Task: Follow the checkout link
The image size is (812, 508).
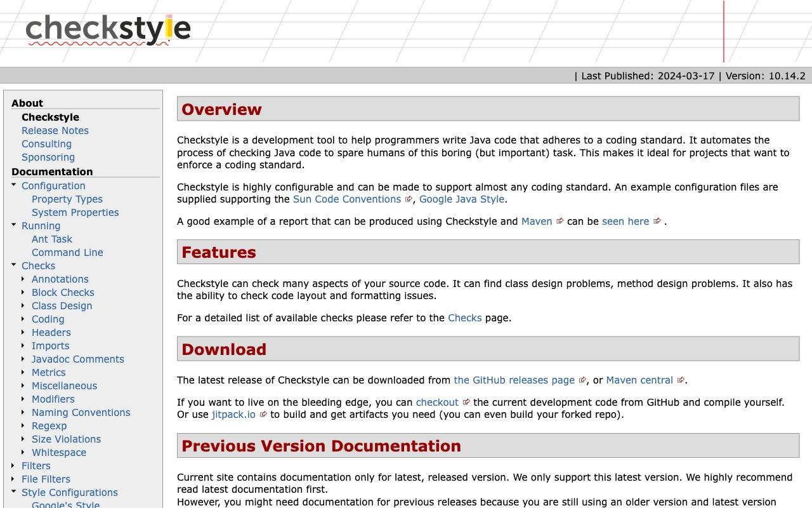Action: point(437,403)
